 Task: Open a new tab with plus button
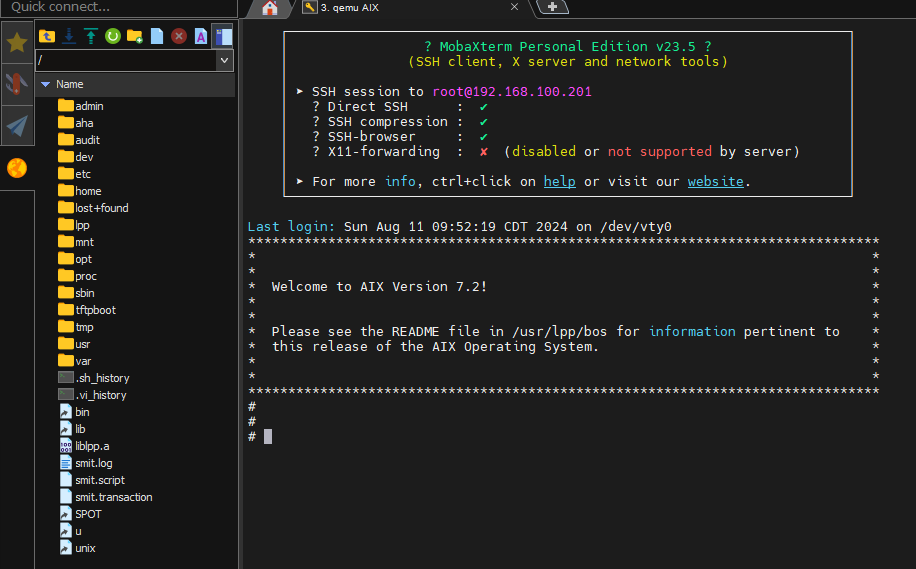click(552, 7)
